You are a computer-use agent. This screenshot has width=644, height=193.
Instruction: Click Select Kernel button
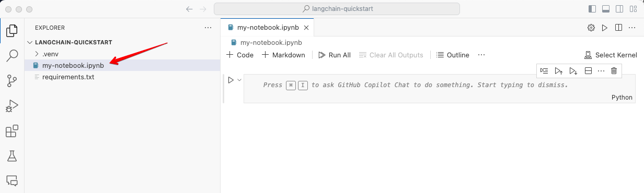611,55
